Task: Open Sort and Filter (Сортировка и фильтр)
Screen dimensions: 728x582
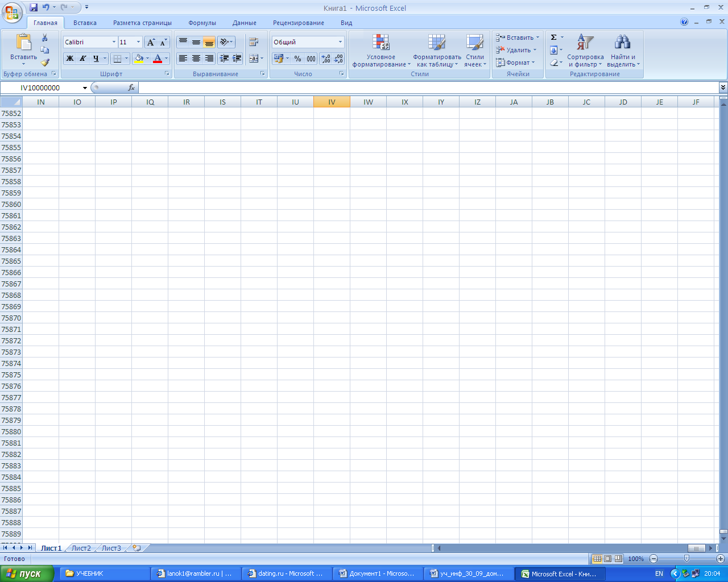Action: 585,51
